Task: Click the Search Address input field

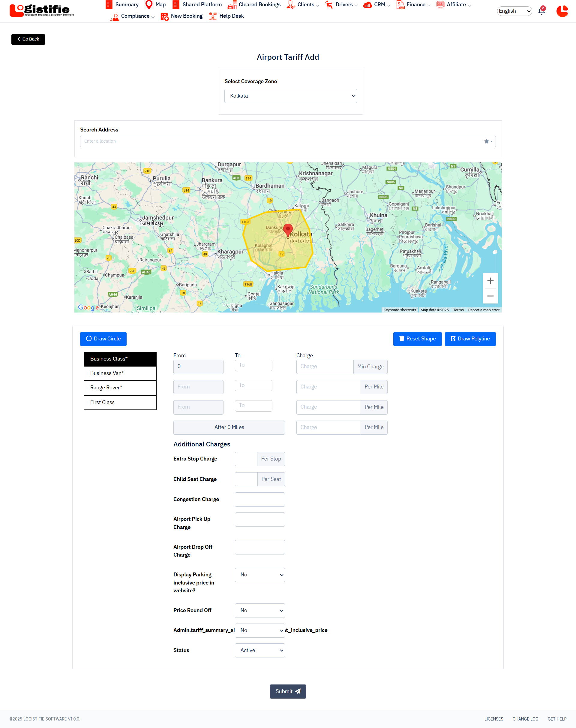Action: pyautogui.click(x=280, y=141)
